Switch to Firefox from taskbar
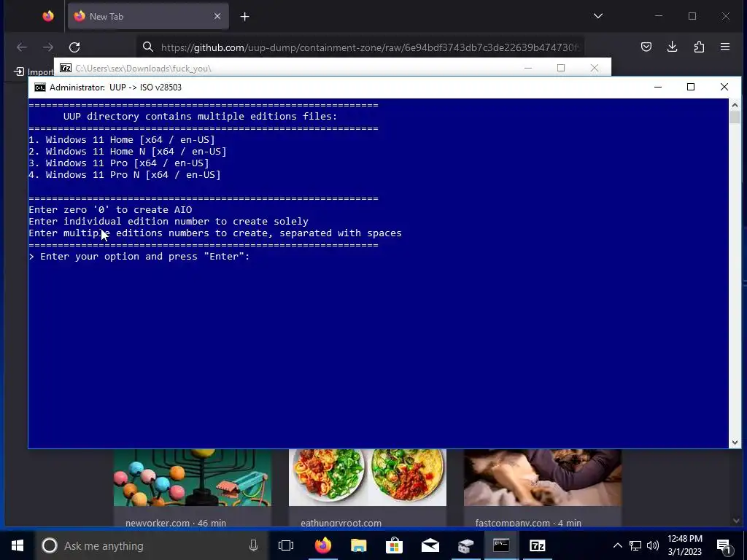 [322, 545]
